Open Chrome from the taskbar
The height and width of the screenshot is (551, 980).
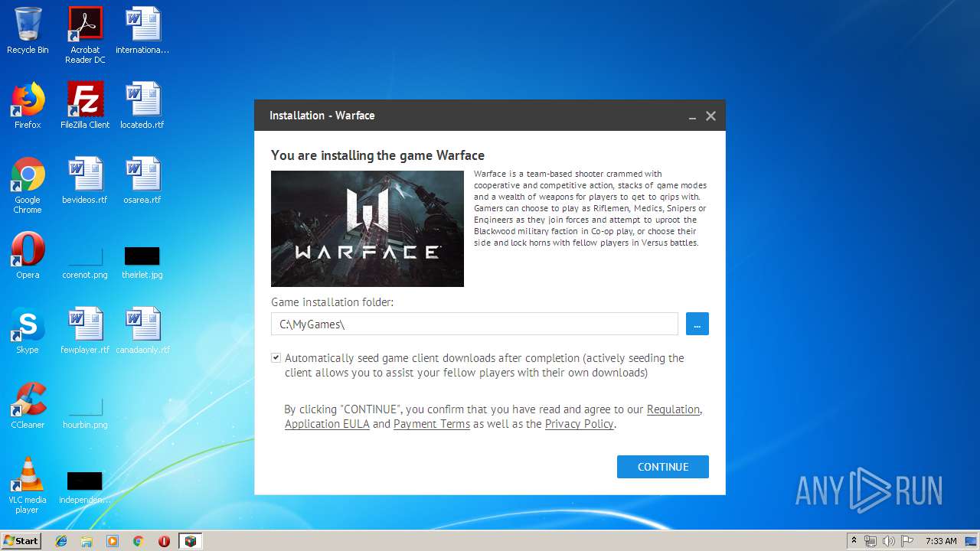pyautogui.click(x=139, y=541)
